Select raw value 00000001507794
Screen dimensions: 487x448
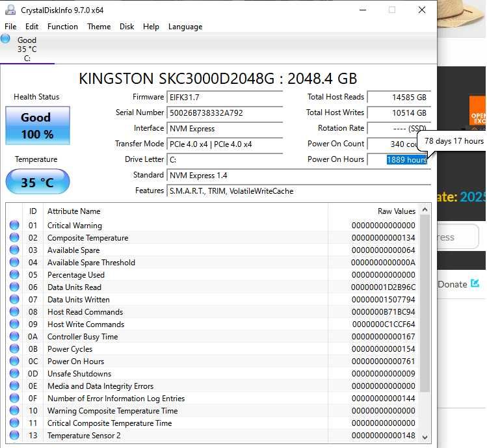tap(383, 300)
